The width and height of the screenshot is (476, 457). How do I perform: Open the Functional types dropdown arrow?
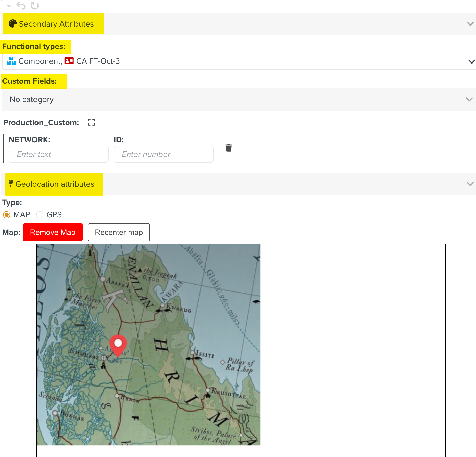point(472,61)
